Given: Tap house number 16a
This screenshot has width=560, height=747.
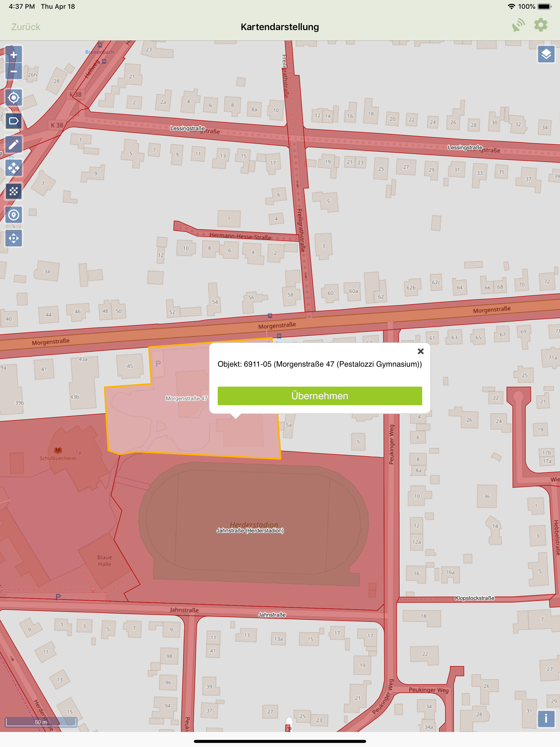Looking at the screenshot, I should click(x=450, y=572).
